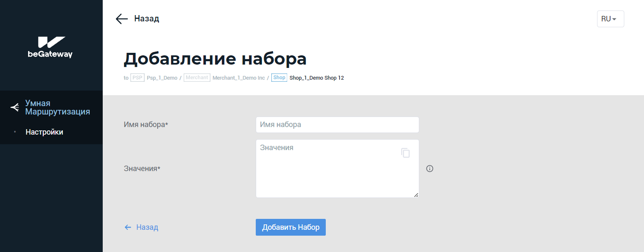Click the blue Shop badge in the breadcrumb
The image size is (644, 252).
pyautogui.click(x=279, y=78)
